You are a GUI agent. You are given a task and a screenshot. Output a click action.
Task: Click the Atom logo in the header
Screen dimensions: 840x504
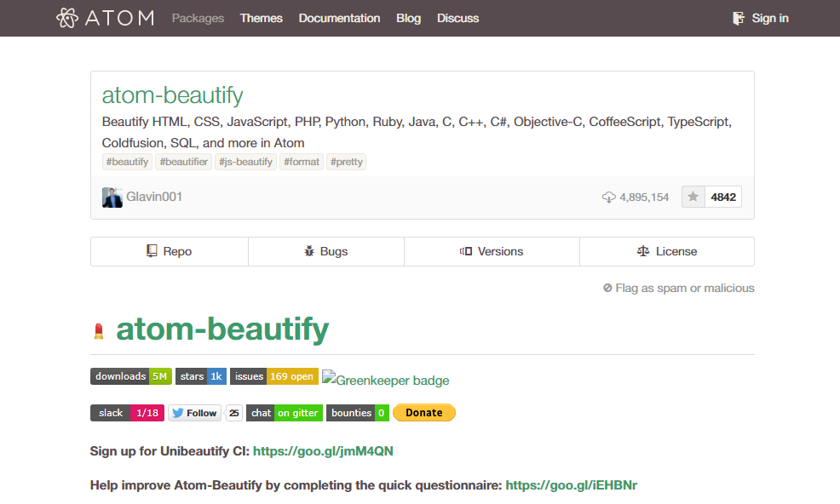(x=105, y=18)
